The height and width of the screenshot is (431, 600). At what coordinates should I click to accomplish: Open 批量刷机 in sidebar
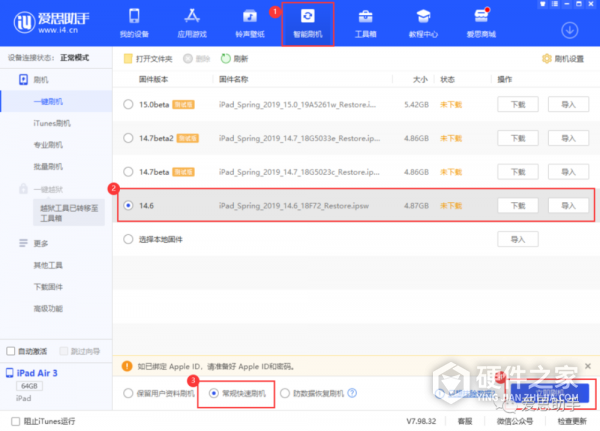pos(48,167)
